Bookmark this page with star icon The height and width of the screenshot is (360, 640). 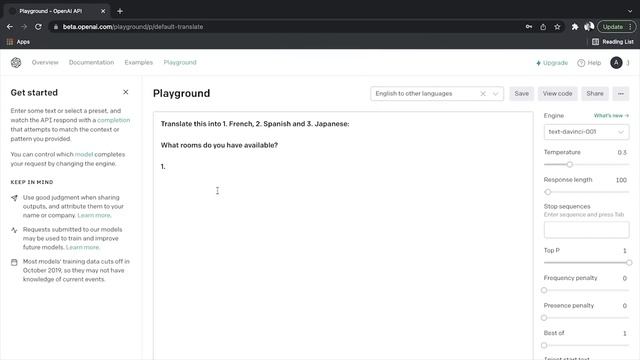[557, 27]
